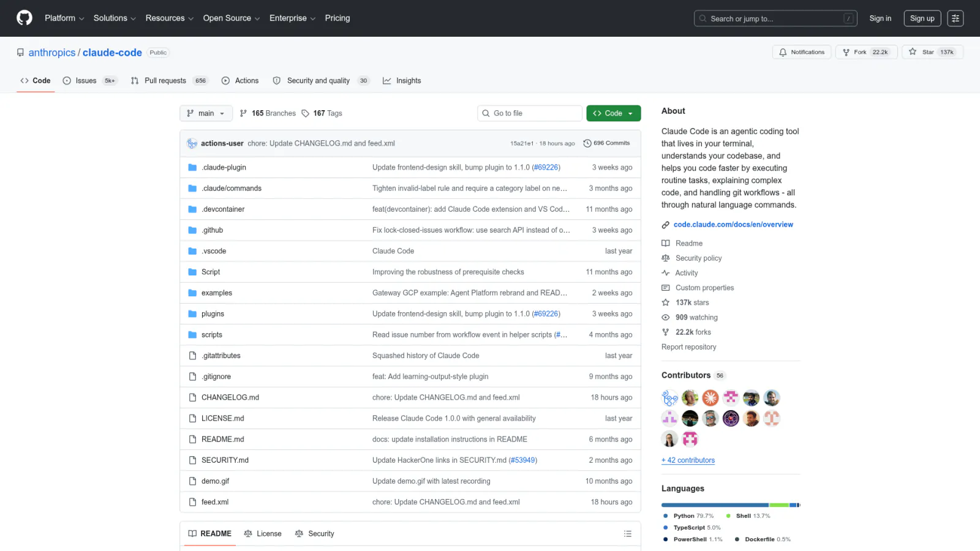This screenshot has width=980, height=551.
Task: Click the README.md file icon
Action: [192, 440]
